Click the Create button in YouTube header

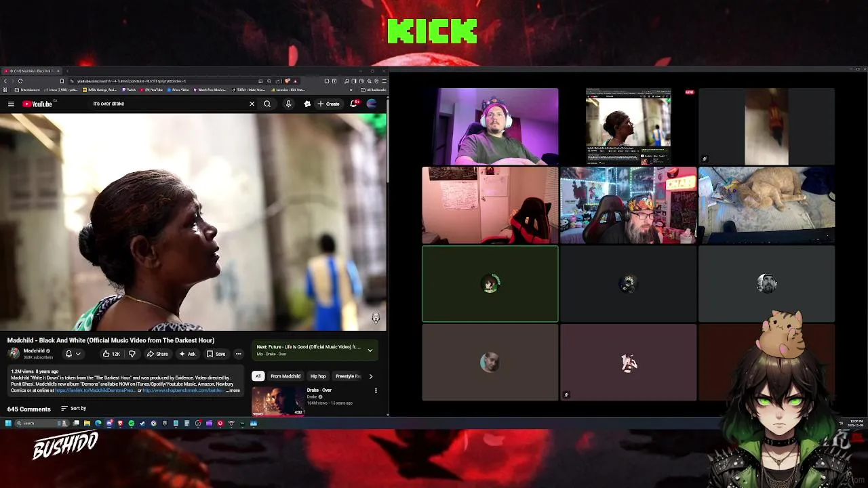[328, 104]
